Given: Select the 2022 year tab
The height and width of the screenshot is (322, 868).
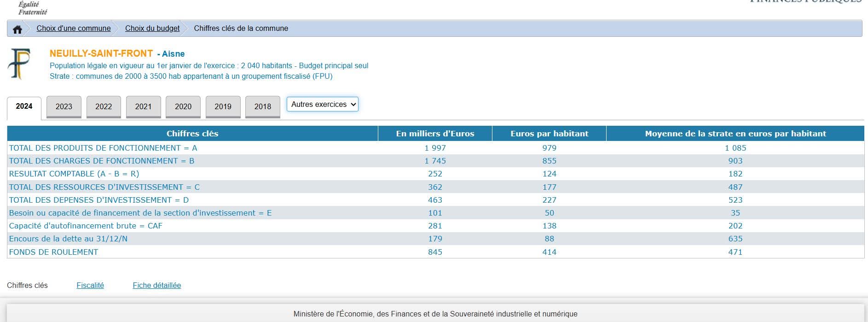Looking at the screenshot, I should [104, 106].
